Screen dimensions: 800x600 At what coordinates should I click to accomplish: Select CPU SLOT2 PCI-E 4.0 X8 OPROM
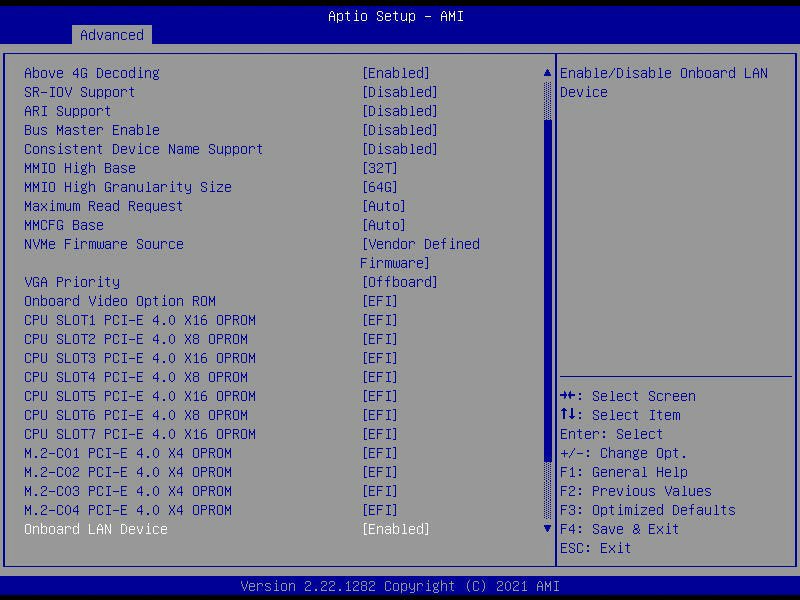pos(136,339)
